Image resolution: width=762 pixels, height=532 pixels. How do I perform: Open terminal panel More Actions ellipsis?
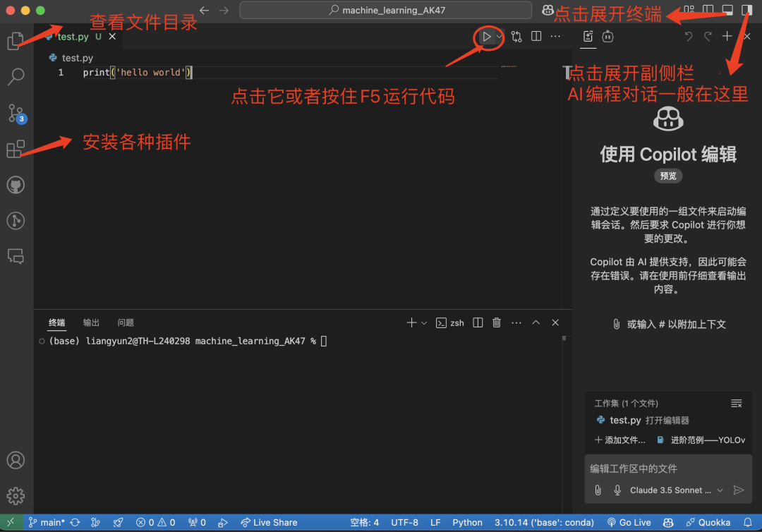(516, 322)
